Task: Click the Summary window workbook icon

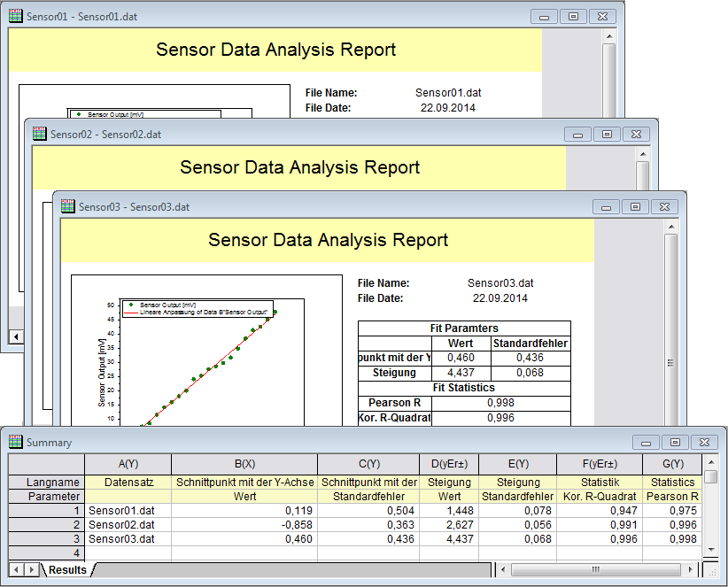Action: [x=15, y=442]
